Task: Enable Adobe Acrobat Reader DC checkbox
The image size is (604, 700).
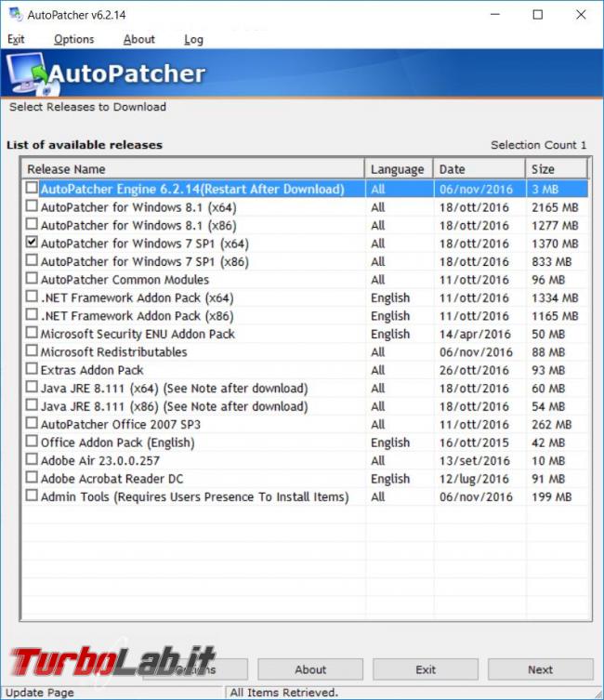Action: 32,477
